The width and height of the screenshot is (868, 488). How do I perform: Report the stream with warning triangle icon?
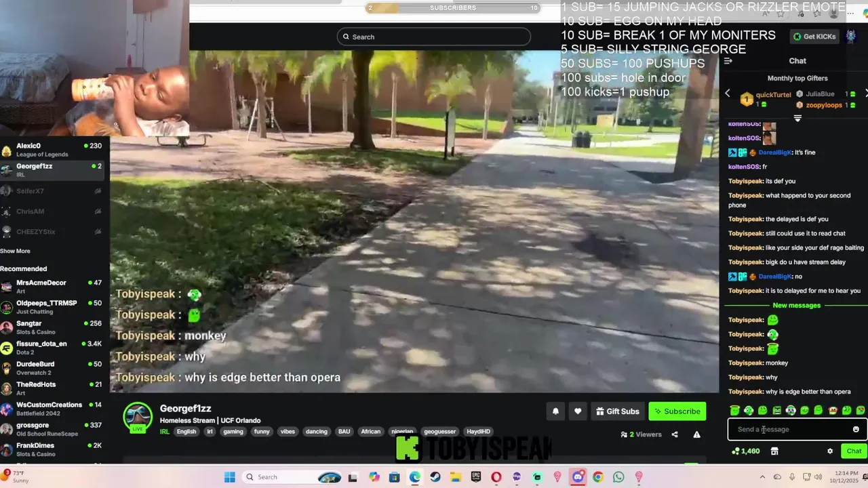(696, 434)
